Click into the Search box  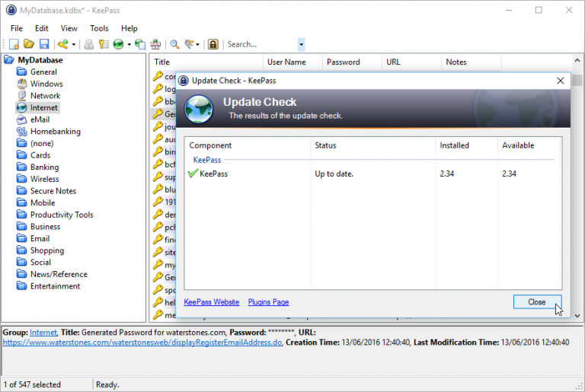click(x=262, y=44)
